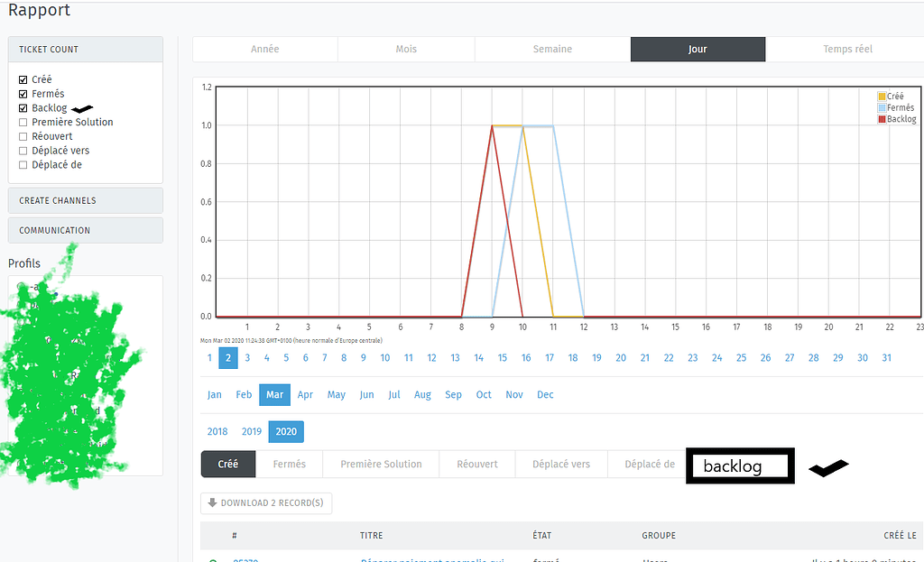Enable the Réouvert checkbox

[24, 136]
